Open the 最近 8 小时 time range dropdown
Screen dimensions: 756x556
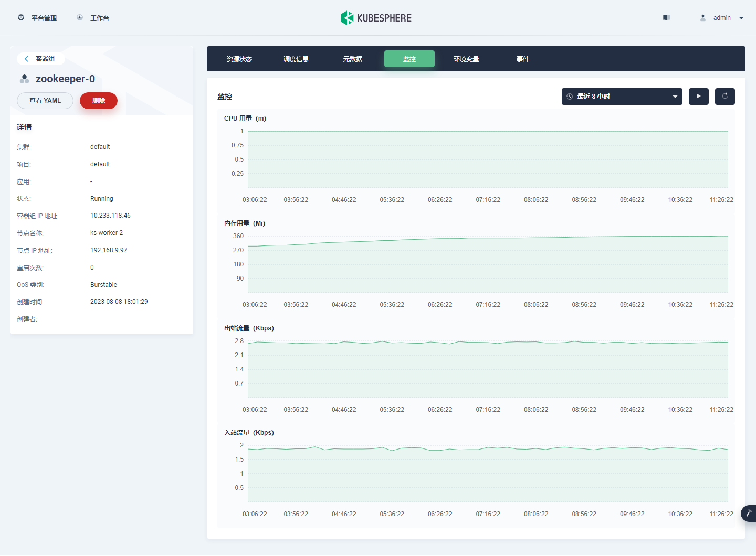tap(622, 97)
